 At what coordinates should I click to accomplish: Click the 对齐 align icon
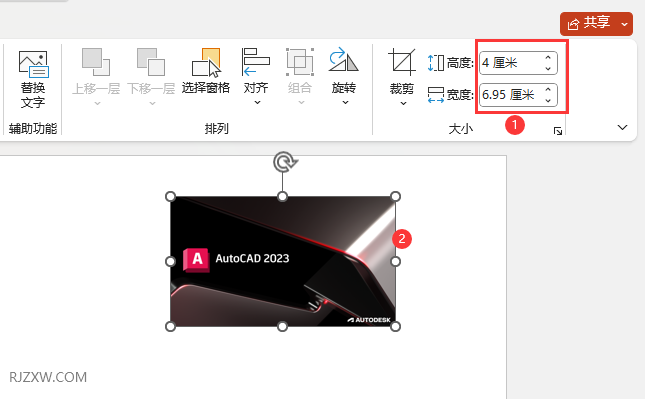256,62
